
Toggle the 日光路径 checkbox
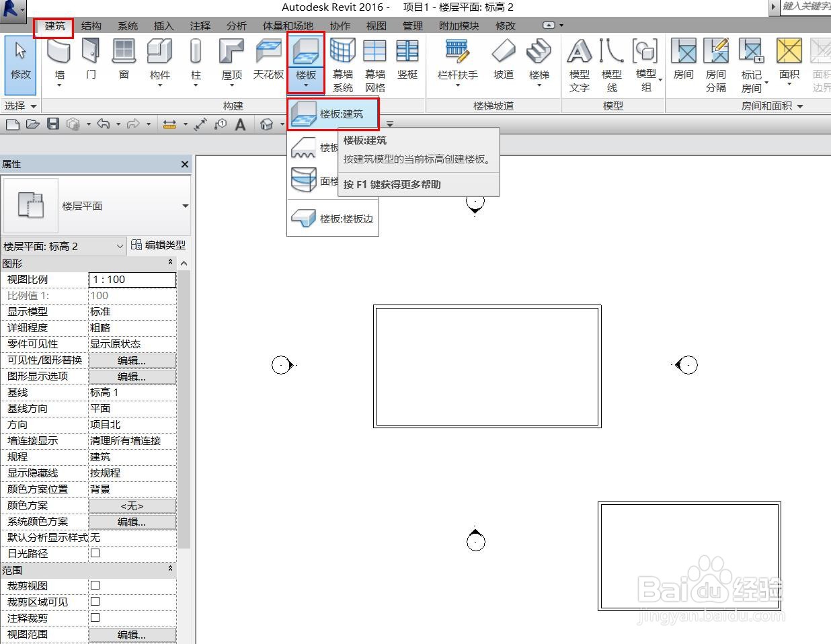(95, 553)
